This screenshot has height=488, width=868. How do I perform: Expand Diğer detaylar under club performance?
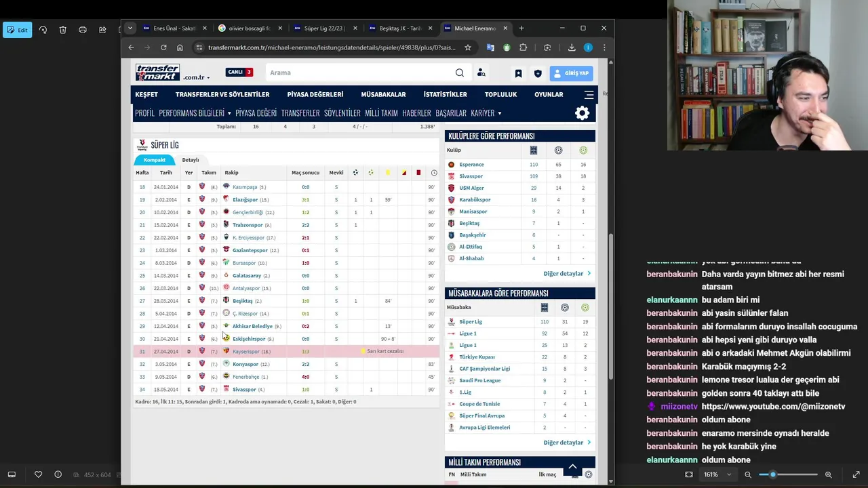pos(567,274)
